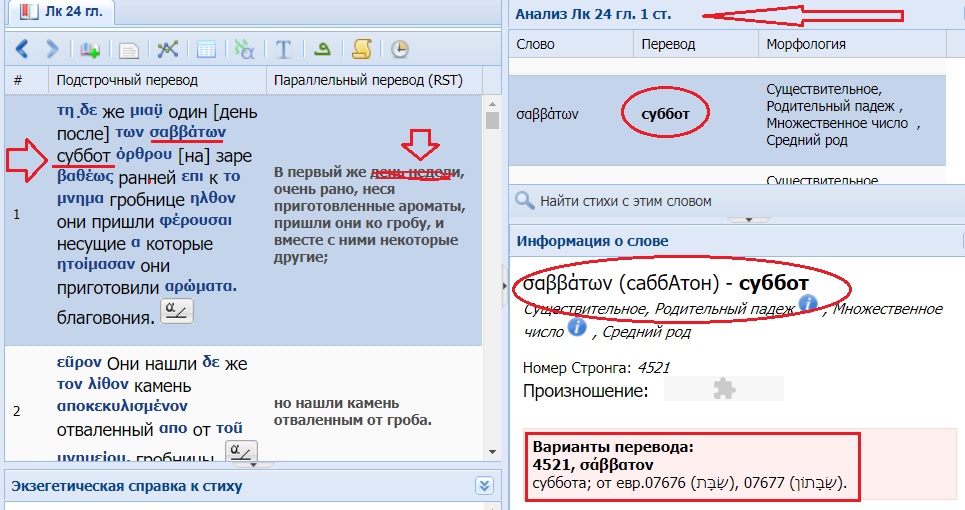Viewport: 965px width, 510px height.
Task: Click the green Arabic letter icon
Action: (x=322, y=48)
